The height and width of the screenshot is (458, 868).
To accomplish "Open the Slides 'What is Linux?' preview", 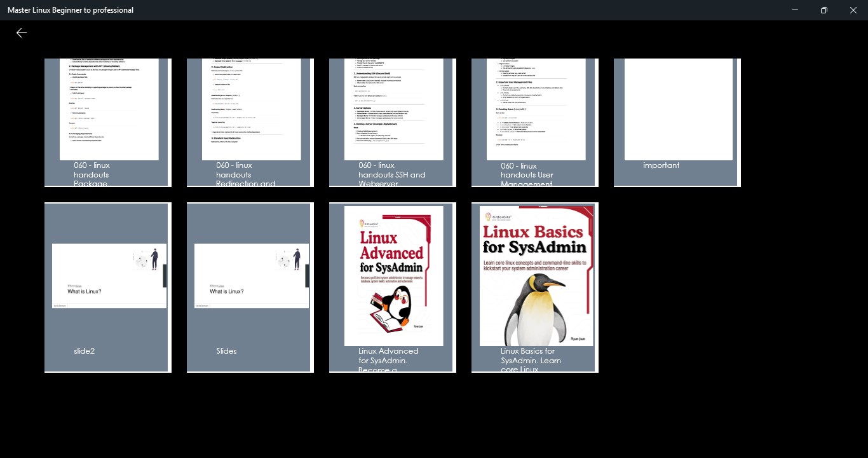I will 251,275.
